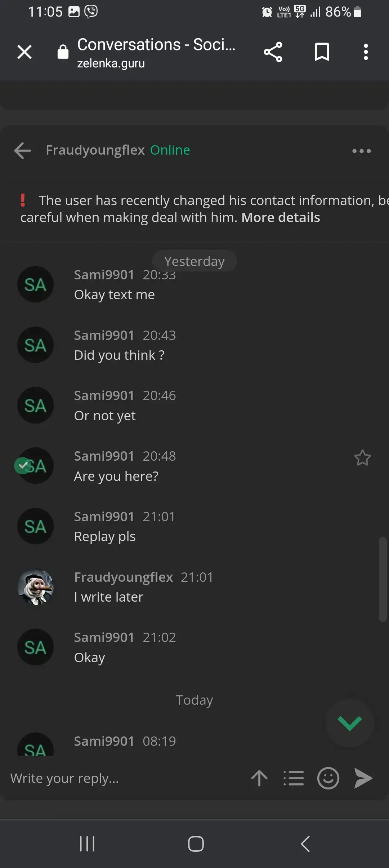Go back using the conversation back arrow

[x=22, y=150]
